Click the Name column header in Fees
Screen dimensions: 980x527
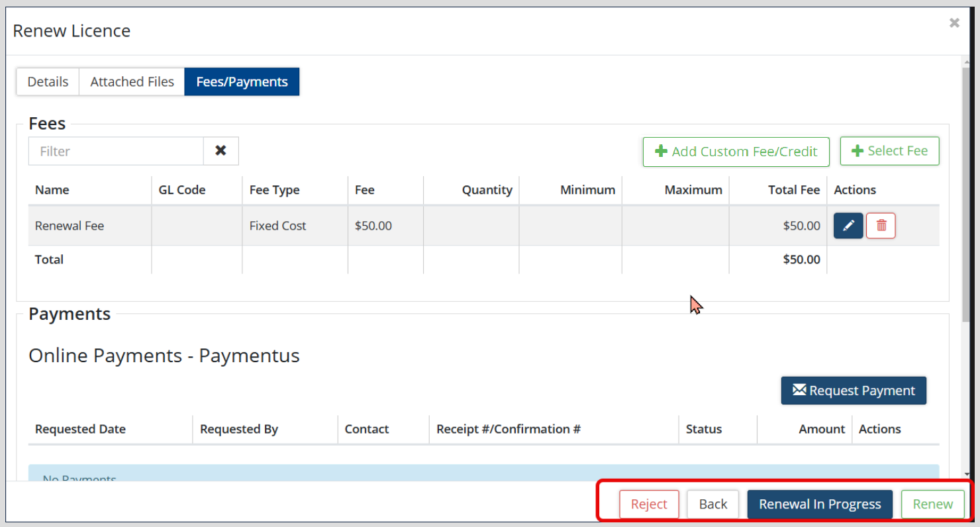coord(52,190)
